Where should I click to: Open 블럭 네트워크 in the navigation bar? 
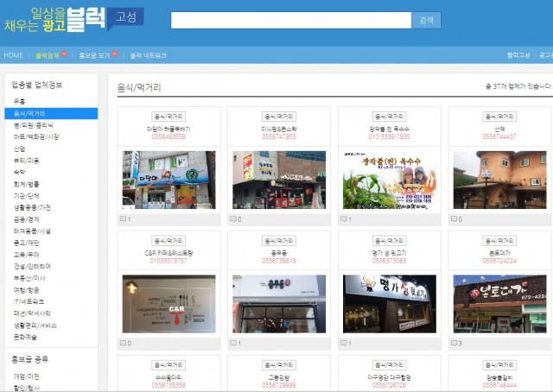[x=149, y=55]
